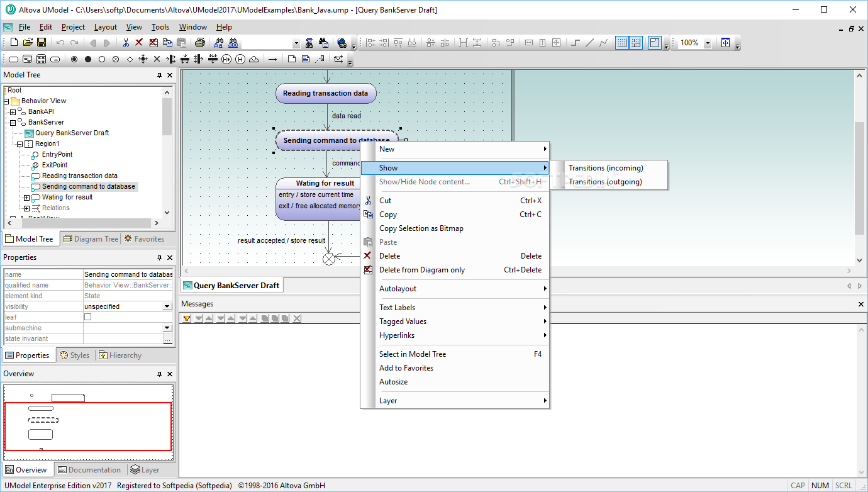Select Reading transaction data tree item
The image size is (868, 492).
pyautogui.click(x=79, y=176)
